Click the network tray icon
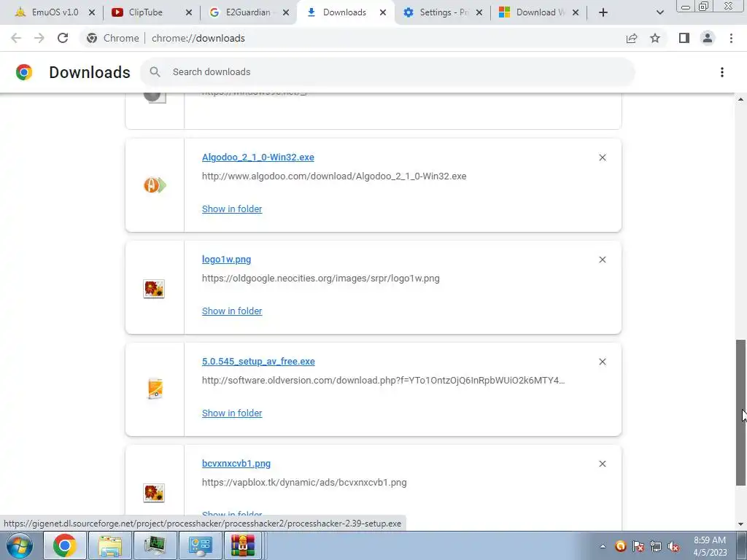The height and width of the screenshot is (560, 747). 656,546
